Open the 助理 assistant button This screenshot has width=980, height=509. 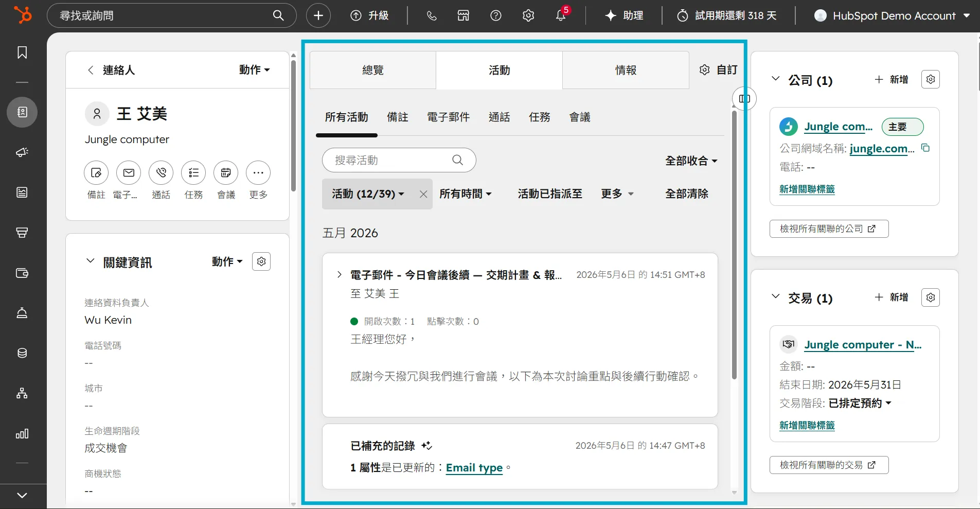[x=624, y=15]
